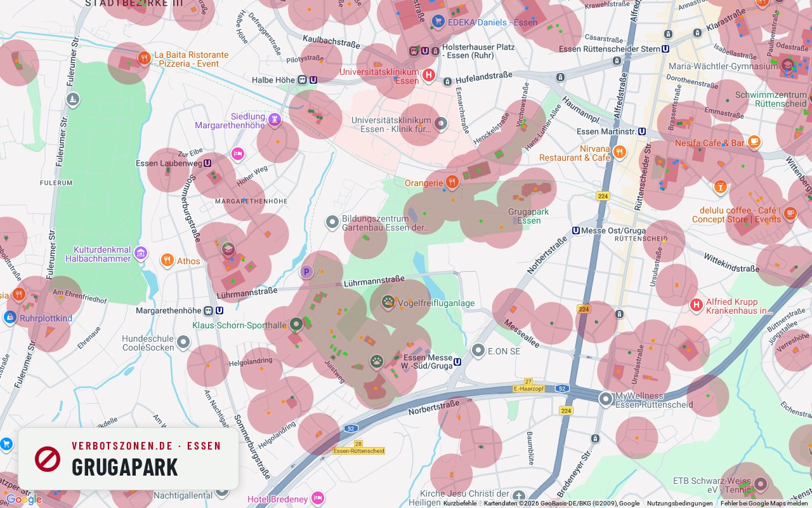Click the Universitätsklinikum Essen - Klinik für pin
The image size is (812, 508).
(441, 124)
